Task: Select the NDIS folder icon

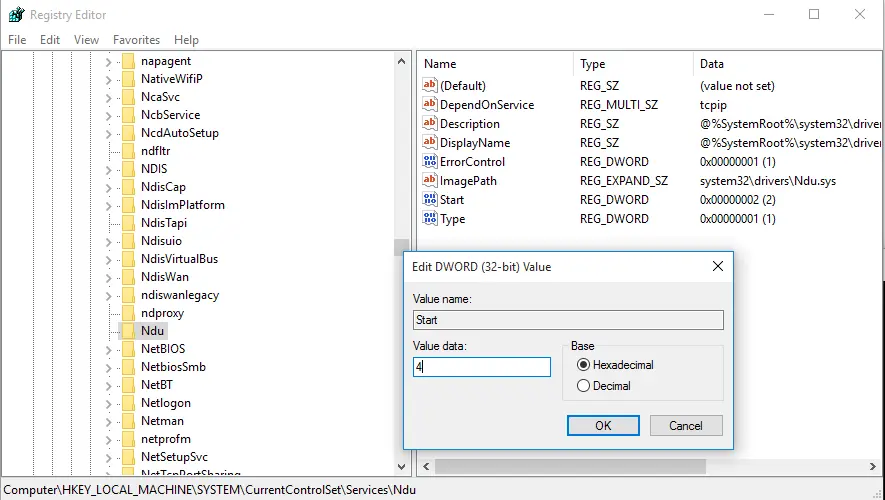Action: 129,169
